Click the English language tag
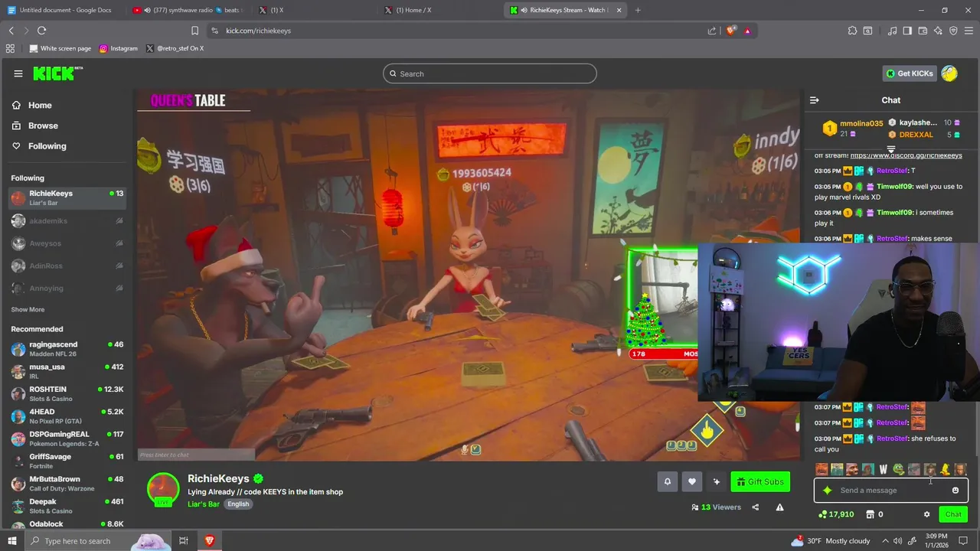Viewport: 980px width, 551px height. click(238, 504)
